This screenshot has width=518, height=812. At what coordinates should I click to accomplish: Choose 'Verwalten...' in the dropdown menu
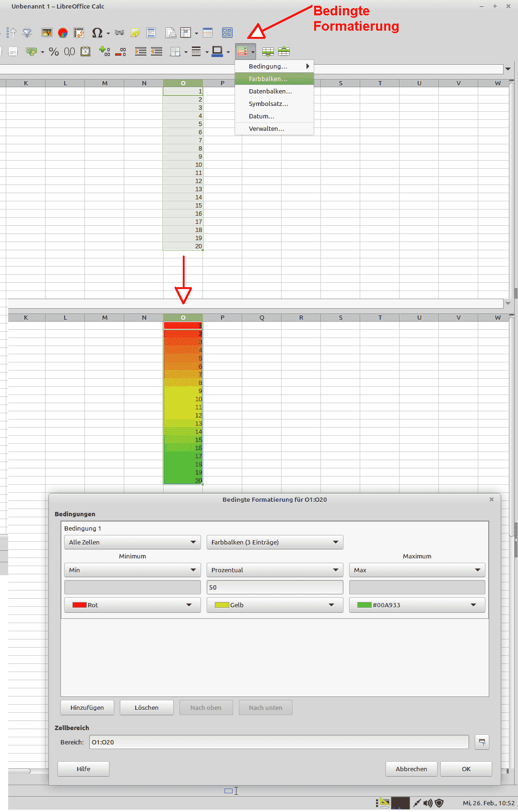tap(266, 128)
